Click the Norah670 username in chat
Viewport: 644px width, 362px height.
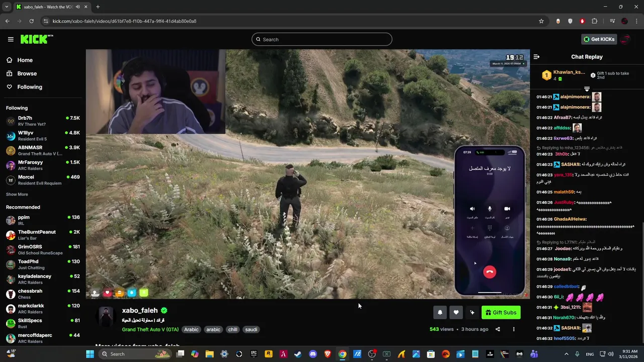pos(563,318)
